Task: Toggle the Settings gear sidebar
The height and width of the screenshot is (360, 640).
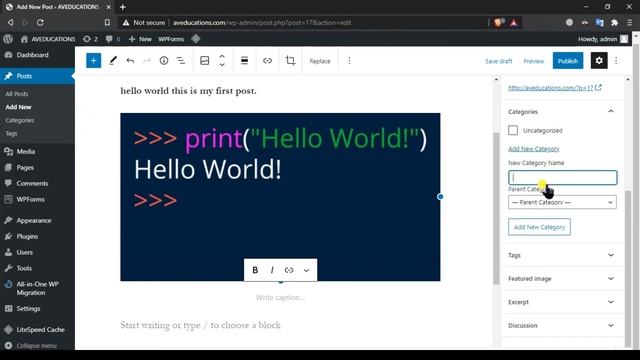Action: pos(599,61)
